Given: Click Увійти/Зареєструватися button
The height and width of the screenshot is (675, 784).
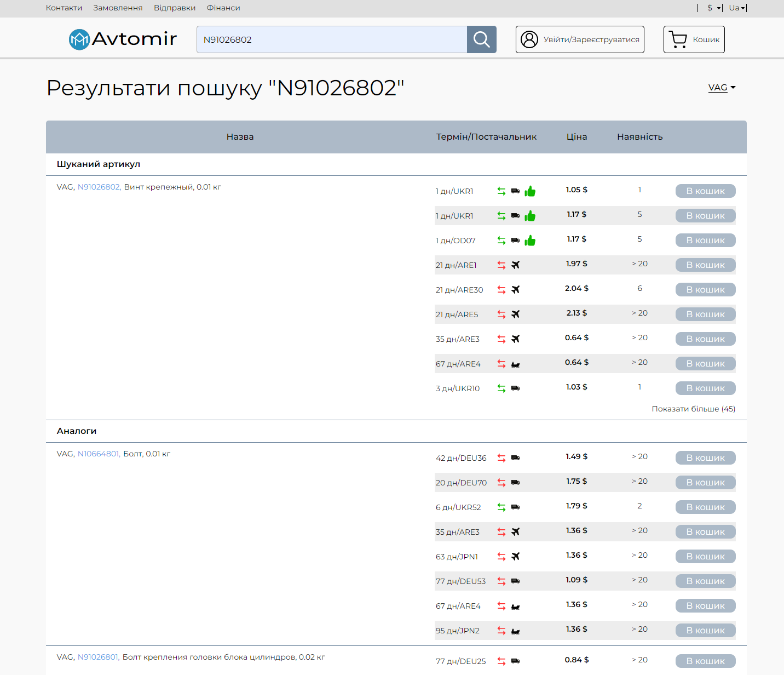Looking at the screenshot, I should (580, 39).
